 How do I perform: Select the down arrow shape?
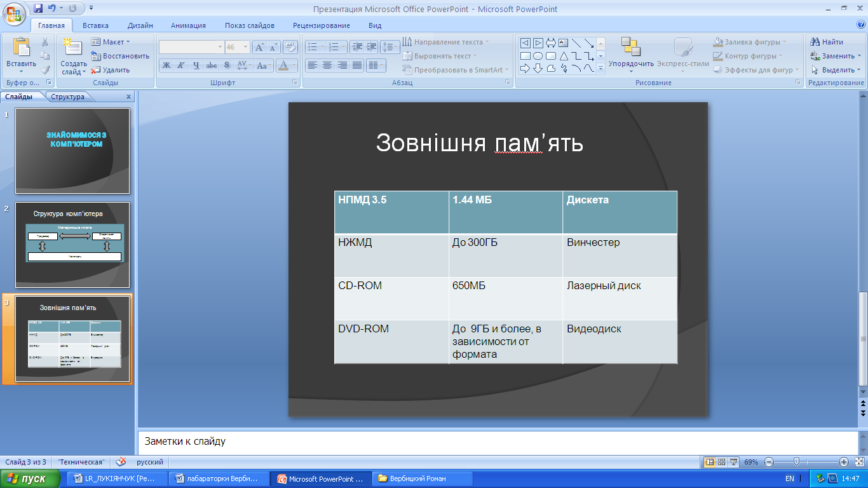coord(538,69)
